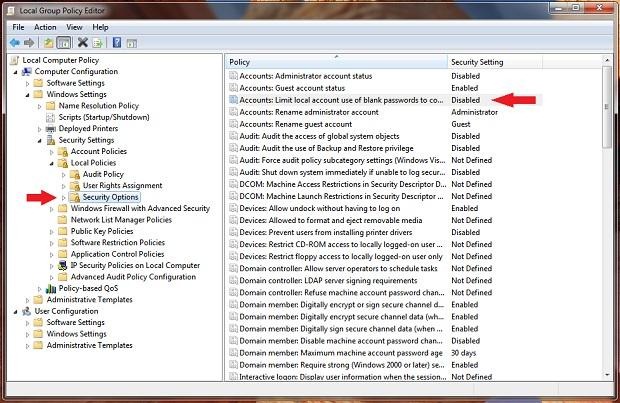Expand the Account Policies node
The height and width of the screenshot is (403, 620).
click(x=52, y=152)
